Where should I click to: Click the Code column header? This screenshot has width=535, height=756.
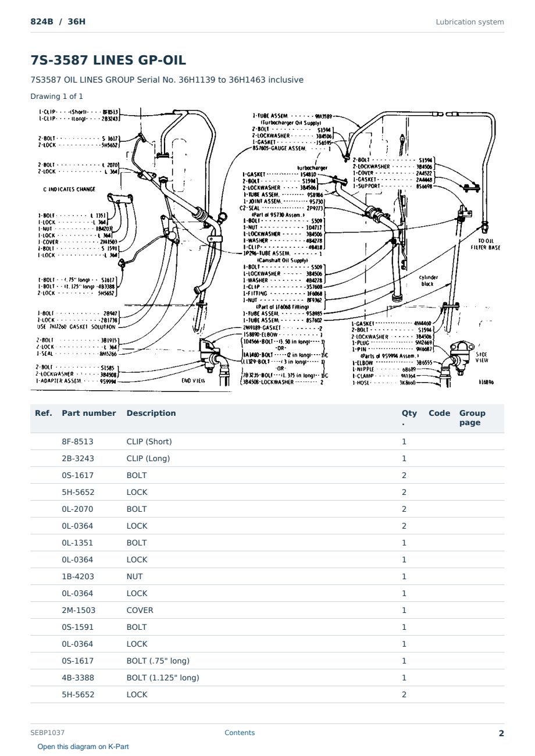coord(440,413)
